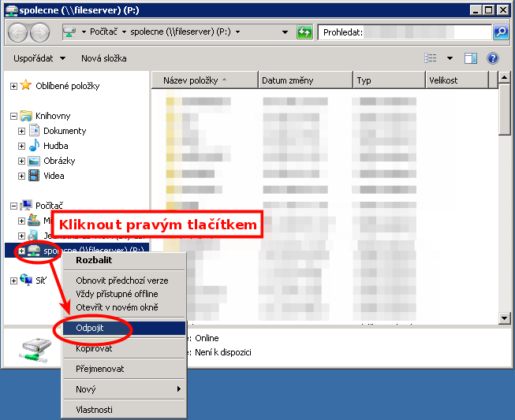Select Vlastnosti in the context menu
Image resolution: width=515 pixels, height=420 pixels.
coord(94,410)
